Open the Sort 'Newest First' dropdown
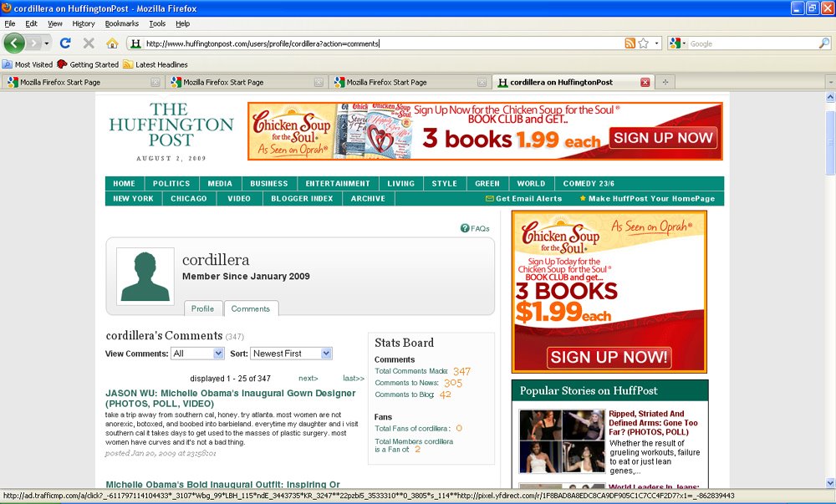Image resolution: width=836 pixels, height=504 pixels. pyautogui.click(x=291, y=354)
